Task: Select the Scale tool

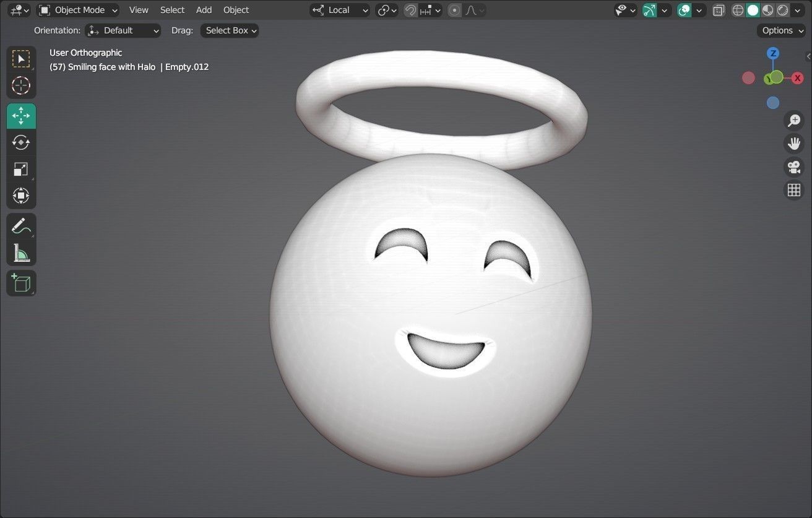Action: coord(21,169)
